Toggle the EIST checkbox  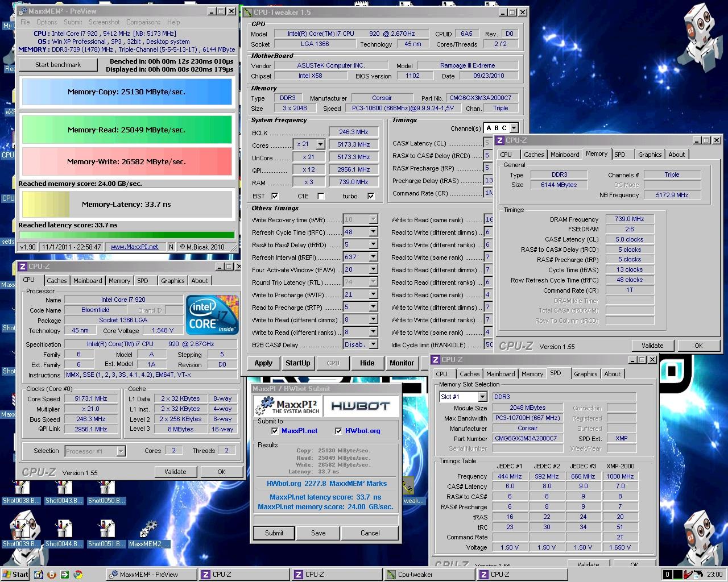(275, 196)
